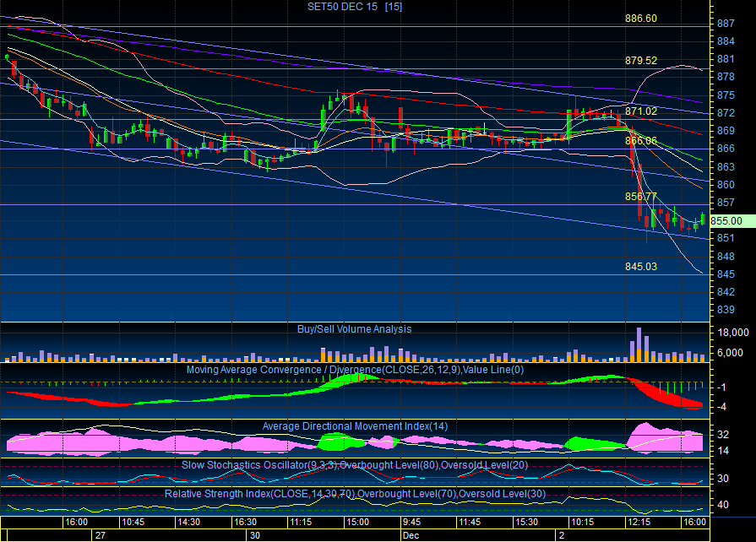The image size is (756, 542).
Task: Click the 11:45 time axis label
Action: point(470,522)
